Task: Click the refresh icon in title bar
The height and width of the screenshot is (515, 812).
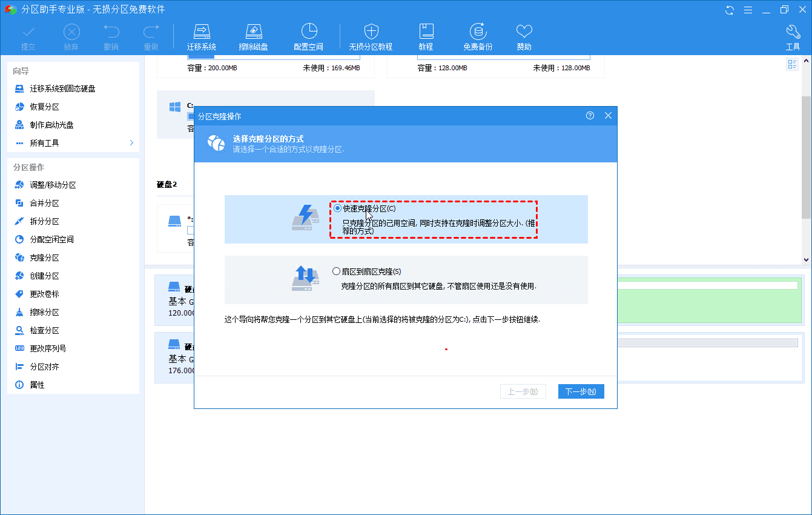Action: click(730, 10)
